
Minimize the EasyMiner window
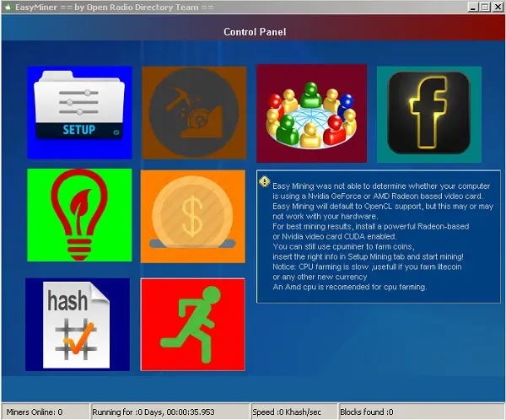[x=473, y=7]
